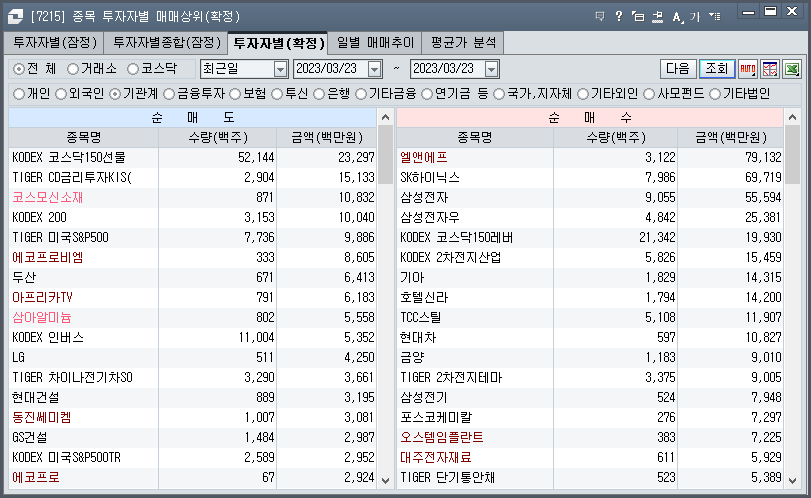Click the detach window icon in title bar
This screenshot has height=498, width=811.
pos(638,17)
